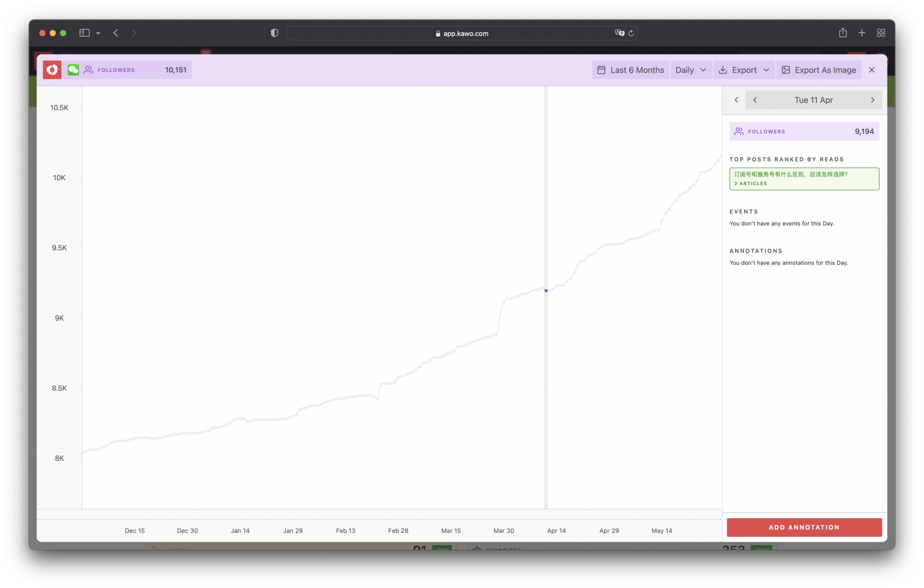Click the image icon on Export As Image
924x588 pixels.
[x=786, y=69]
